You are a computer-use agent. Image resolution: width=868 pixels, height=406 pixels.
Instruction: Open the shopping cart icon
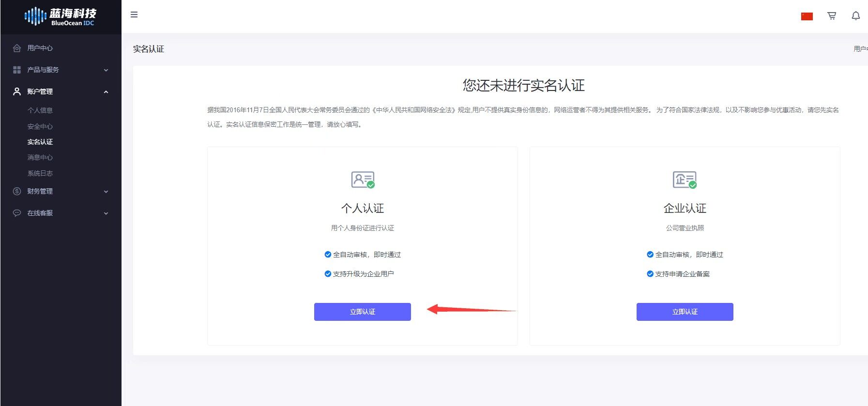(832, 16)
